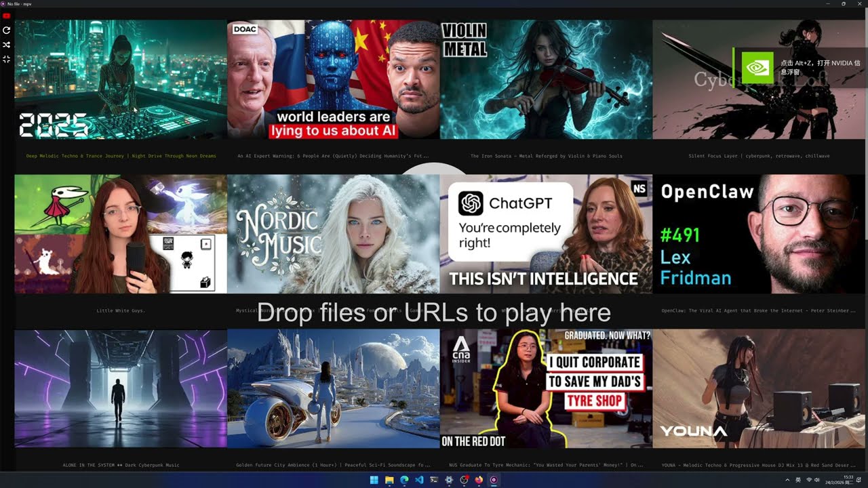Open Settings gear from the taskbar
Screen dimensions: 868x488
point(449,480)
